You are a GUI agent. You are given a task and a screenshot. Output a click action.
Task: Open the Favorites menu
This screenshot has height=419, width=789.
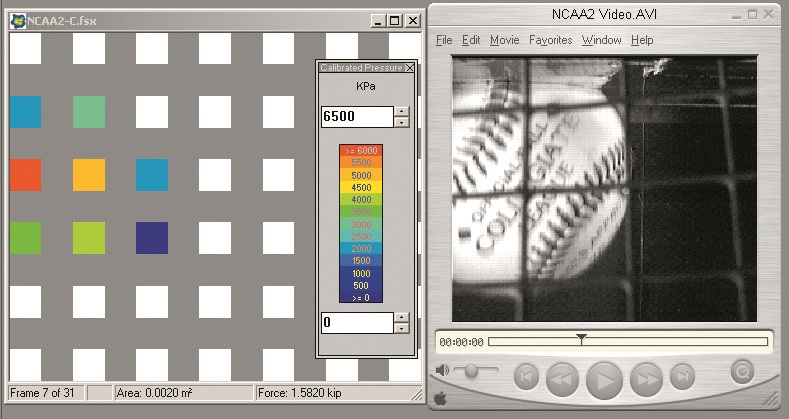click(550, 40)
